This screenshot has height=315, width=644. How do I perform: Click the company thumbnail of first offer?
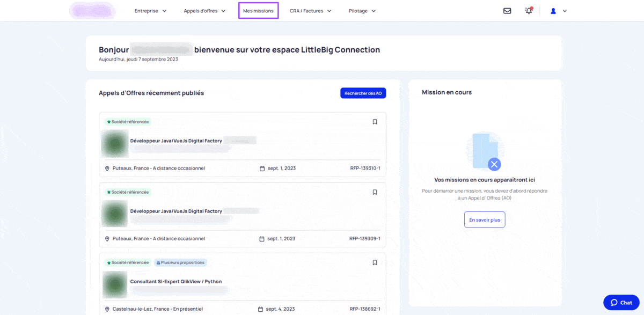pos(115,143)
